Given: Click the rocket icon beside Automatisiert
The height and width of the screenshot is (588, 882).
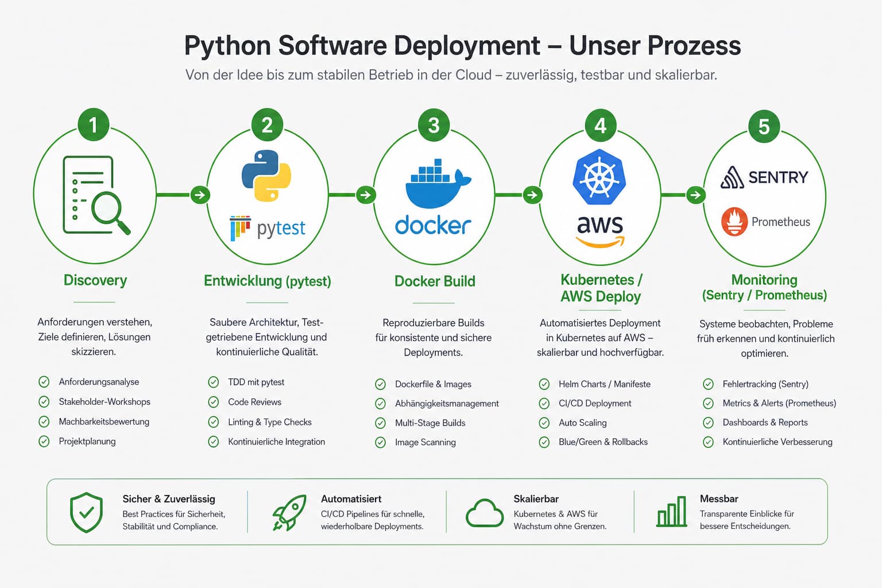Looking at the screenshot, I should 289,512.
